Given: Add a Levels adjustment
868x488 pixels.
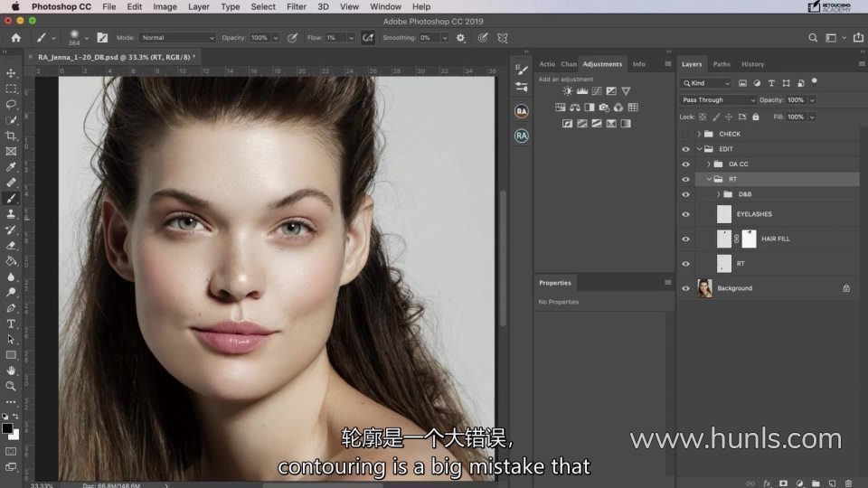Looking at the screenshot, I should [x=581, y=91].
